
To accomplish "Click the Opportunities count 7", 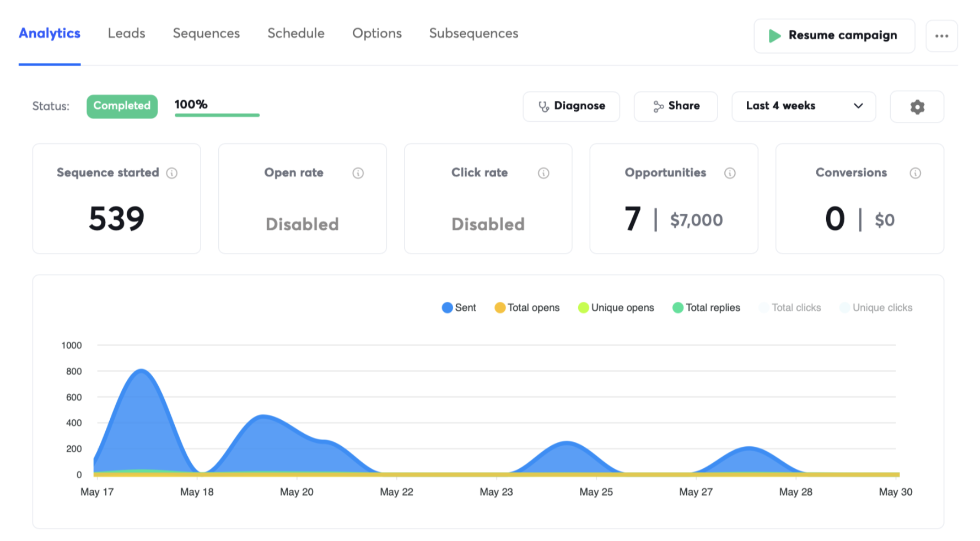I will [633, 219].
